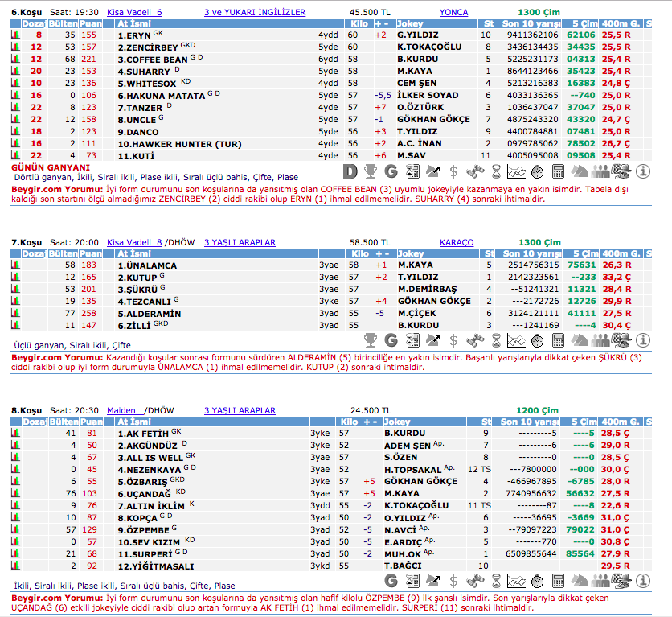Click the 'Son 10 yarışı' column header in race 6
Screen dimensions: 672x617
530,24
